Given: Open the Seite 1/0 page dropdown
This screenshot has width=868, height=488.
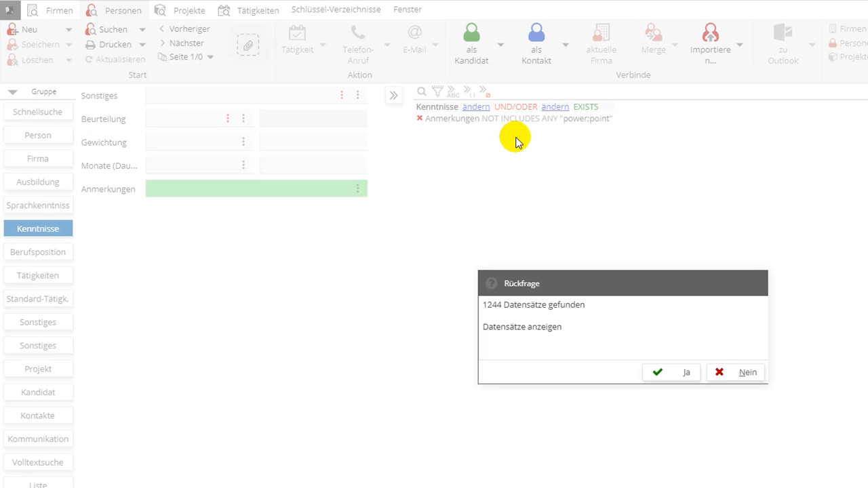Looking at the screenshot, I should coord(210,58).
